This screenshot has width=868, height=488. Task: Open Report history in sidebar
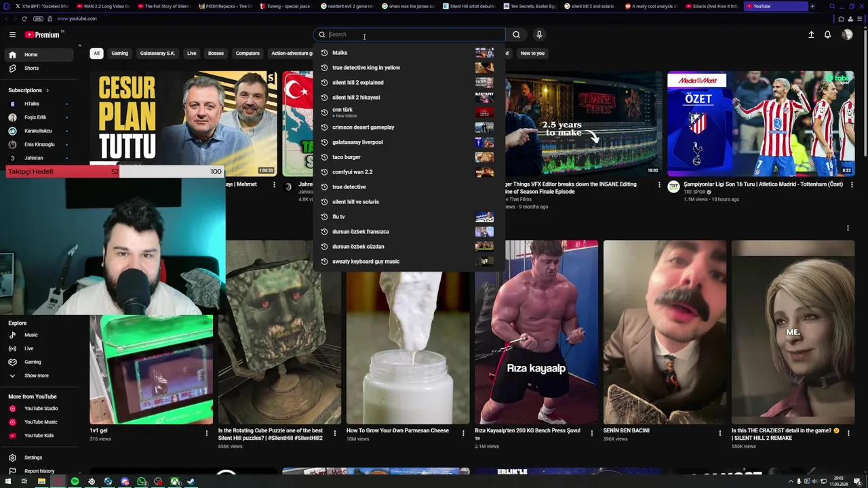(38, 471)
